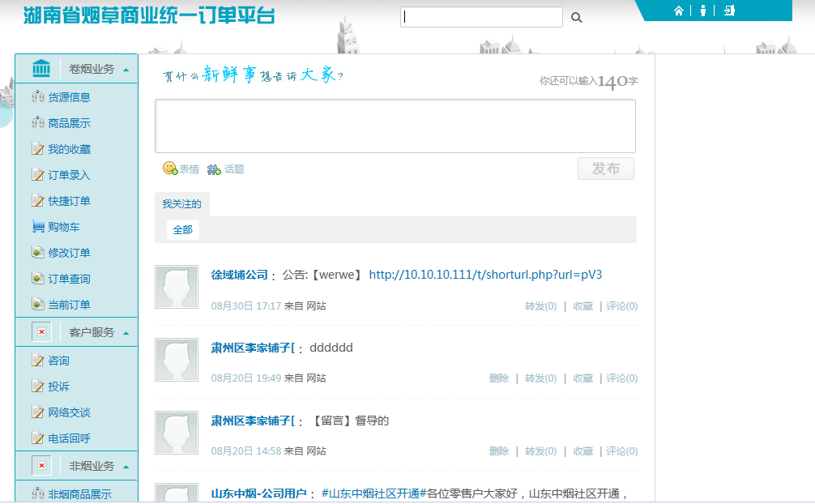Comment on 山东中烟-公司用户's post via 评论(0)
This screenshot has width=815, height=504.
621,502
